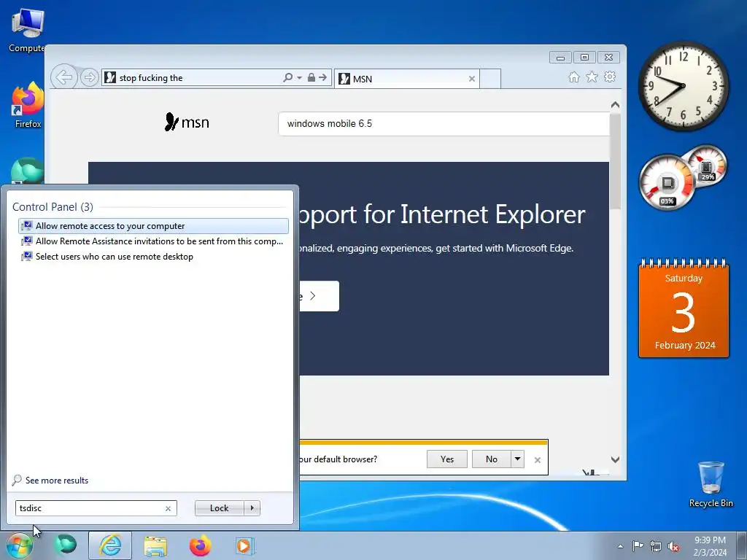747x560 pixels.
Task: Click the page scrollbar up arrow
Action: (615, 105)
